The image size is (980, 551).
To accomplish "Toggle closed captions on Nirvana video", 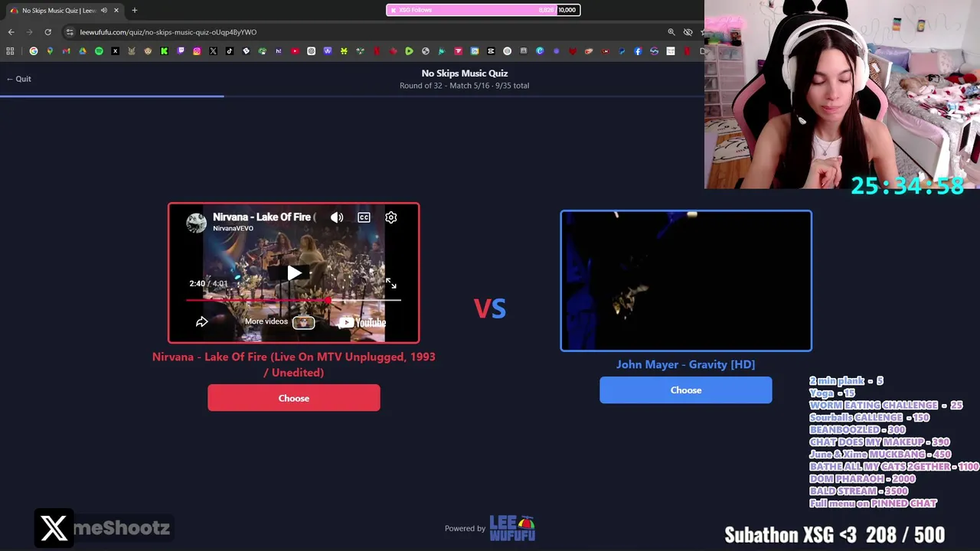I will point(364,217).
